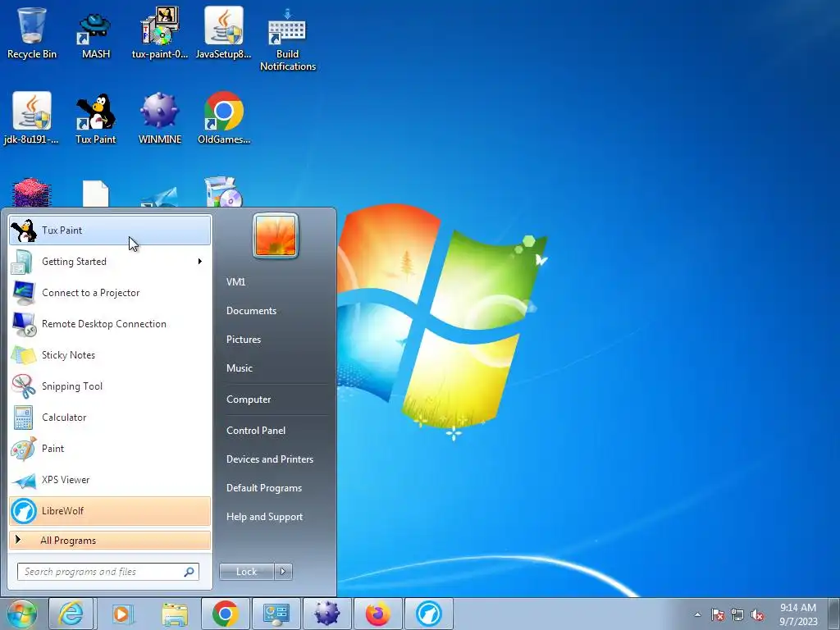Launch Paint from the Start menu

pos(110,449)
